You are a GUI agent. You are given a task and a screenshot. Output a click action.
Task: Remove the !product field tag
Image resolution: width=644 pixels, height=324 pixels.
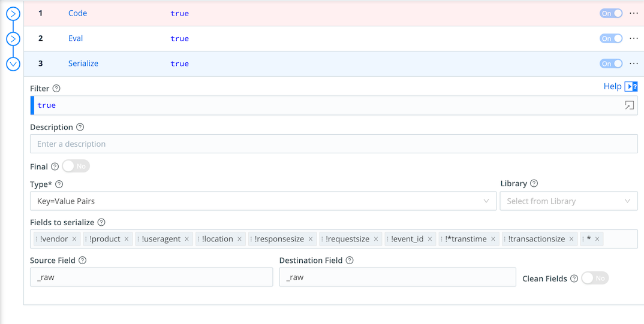pos(127,239)
